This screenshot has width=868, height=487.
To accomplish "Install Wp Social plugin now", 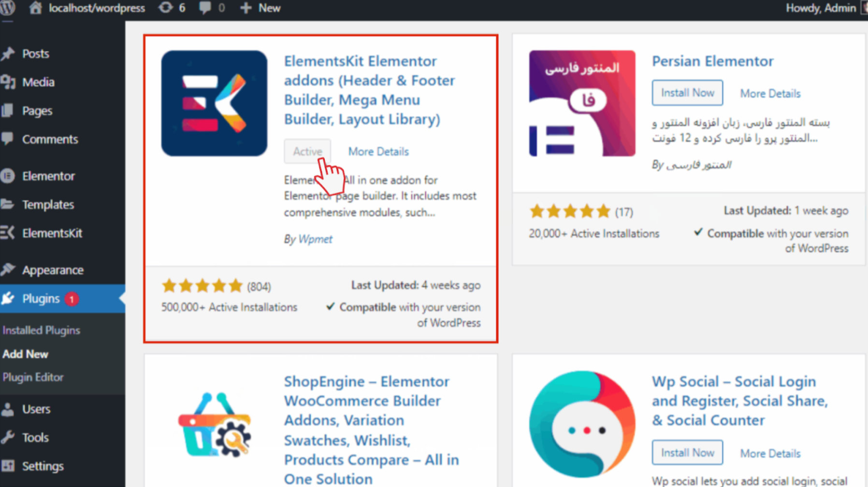I will coord(687,453).
